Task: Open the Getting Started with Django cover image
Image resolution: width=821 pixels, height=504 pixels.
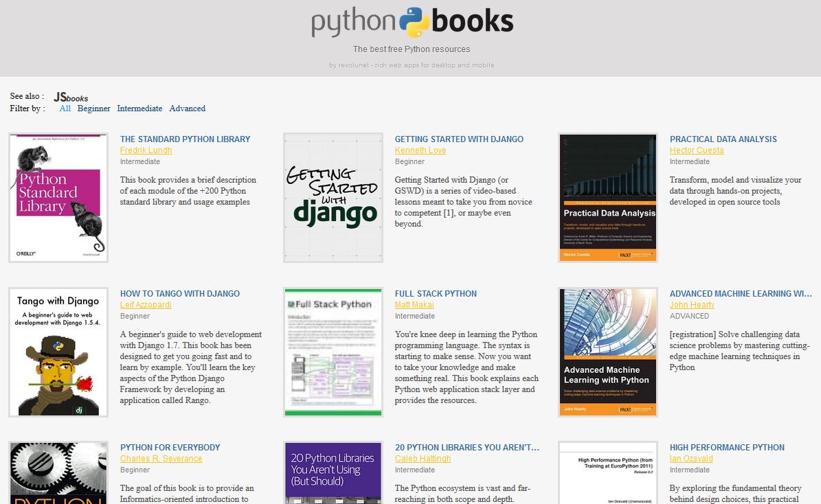Action: (333, 197)
